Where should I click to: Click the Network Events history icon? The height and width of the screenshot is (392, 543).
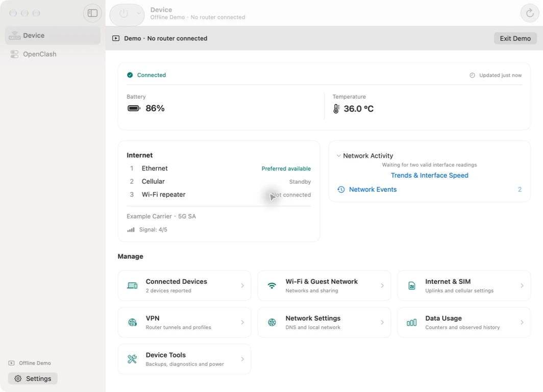coord(341,189)
